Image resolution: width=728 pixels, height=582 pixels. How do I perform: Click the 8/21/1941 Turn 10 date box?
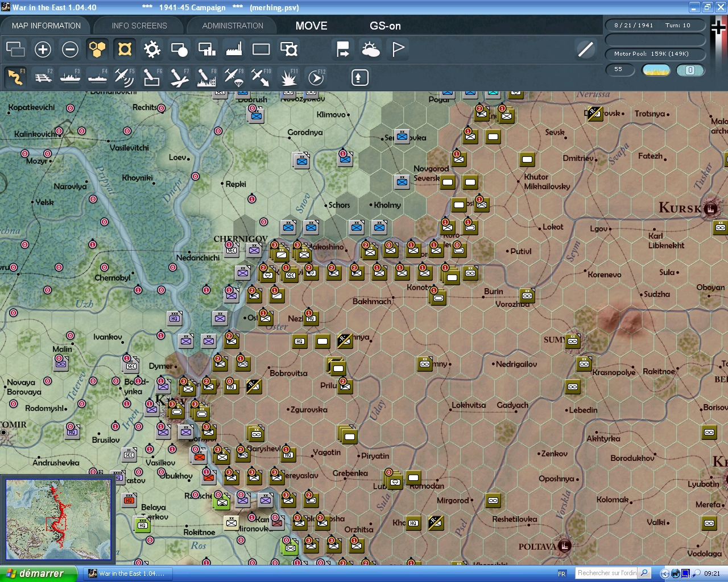655,25
